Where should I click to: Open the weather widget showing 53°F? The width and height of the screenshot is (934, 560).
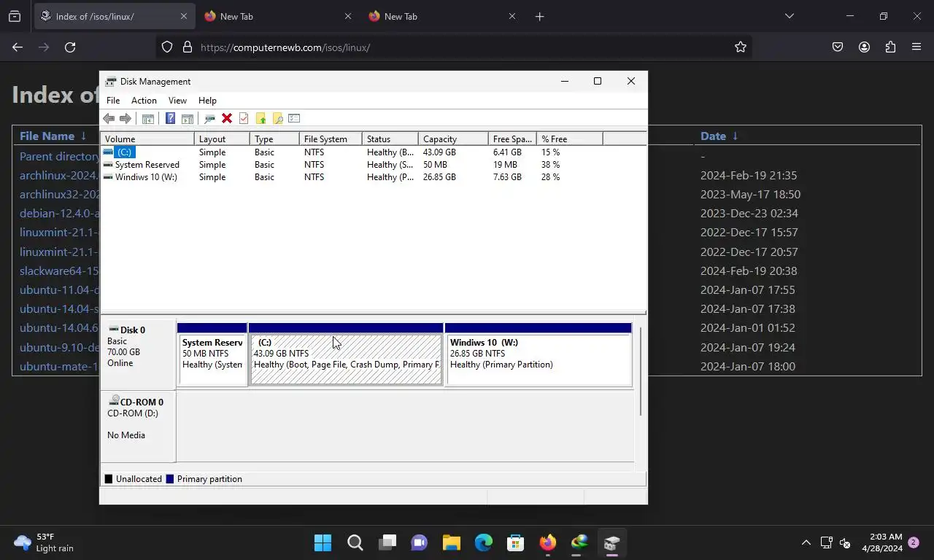click(44, 542)
